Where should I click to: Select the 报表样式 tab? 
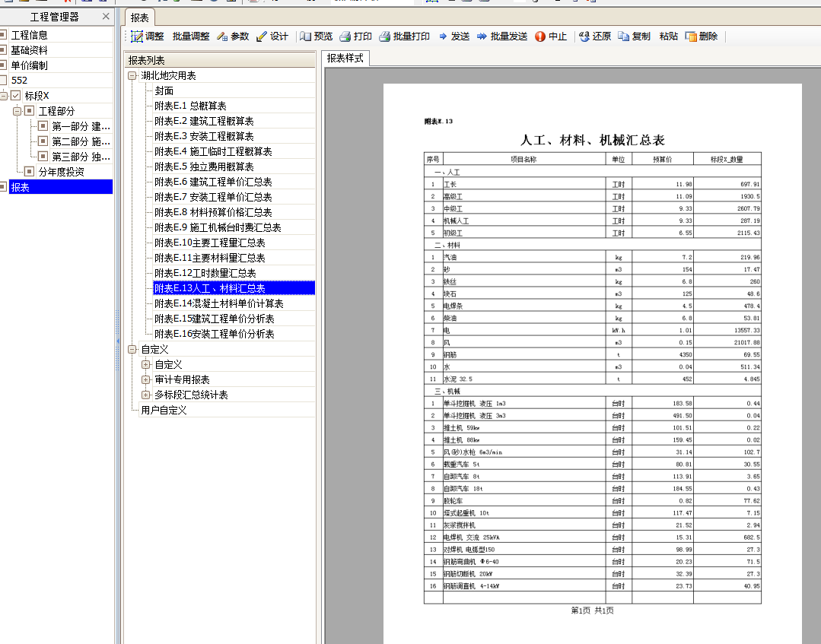[x=345, y=59]
